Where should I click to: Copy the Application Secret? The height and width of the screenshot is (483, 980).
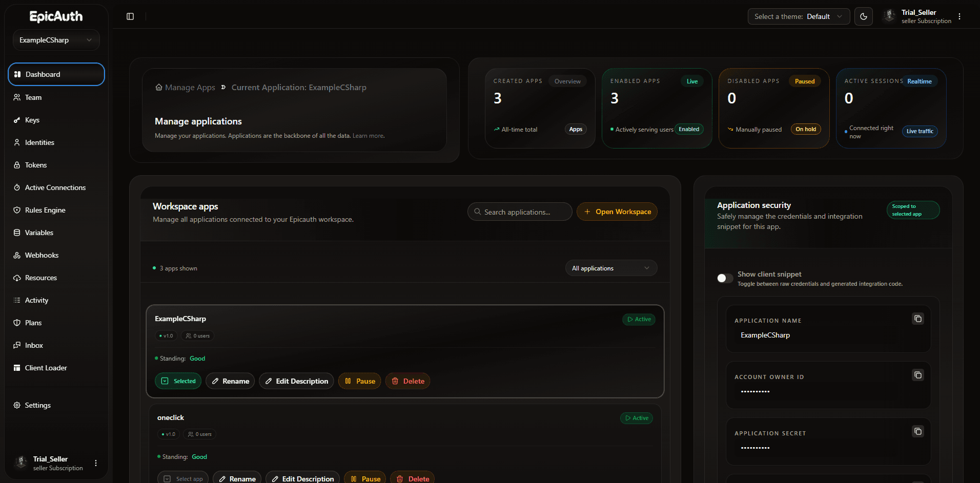(917, 432)
